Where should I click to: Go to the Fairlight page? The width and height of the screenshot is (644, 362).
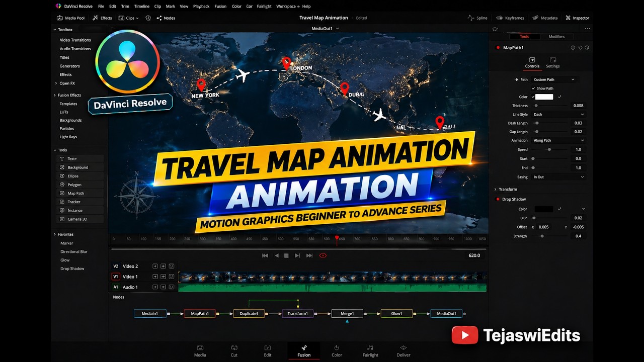pos(370,351)
